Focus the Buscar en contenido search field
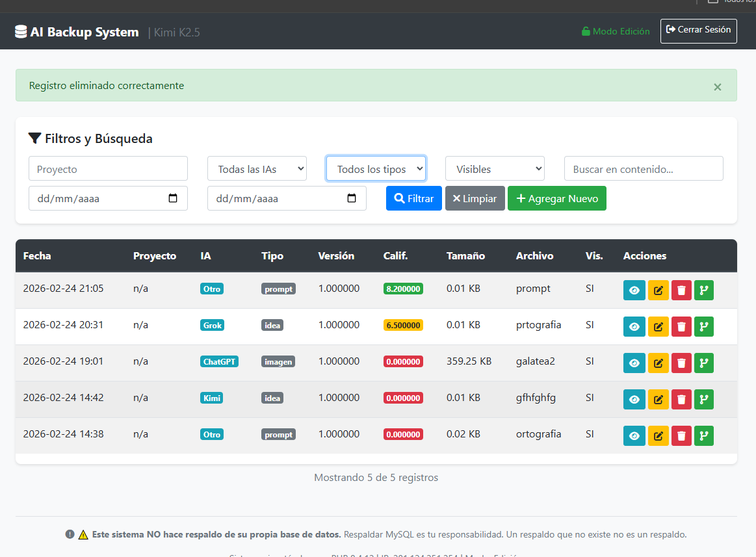756x557 pixels. pyautogui.click(x=644, y=169)
